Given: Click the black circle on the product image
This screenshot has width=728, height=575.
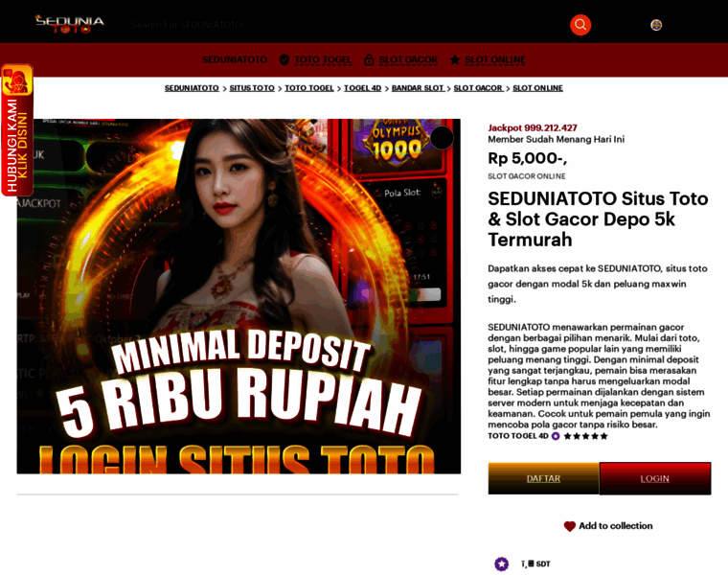Looking at the screenshot, I should 442,137.
